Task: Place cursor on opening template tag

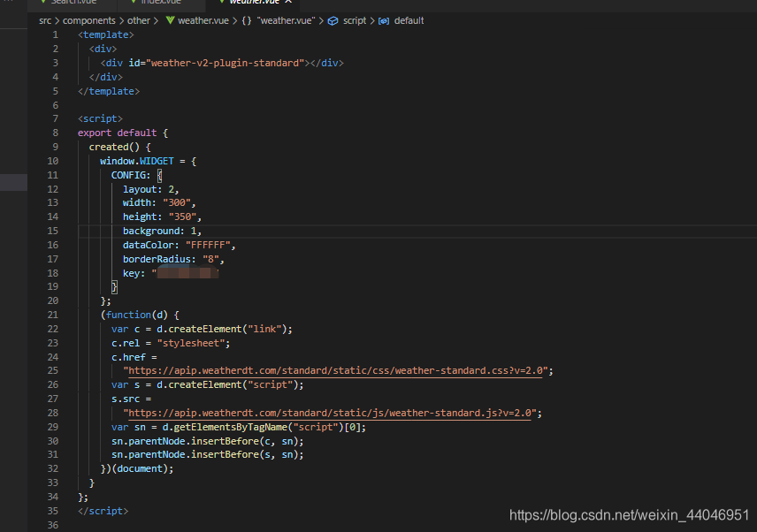Action: (x=106, y=34)
